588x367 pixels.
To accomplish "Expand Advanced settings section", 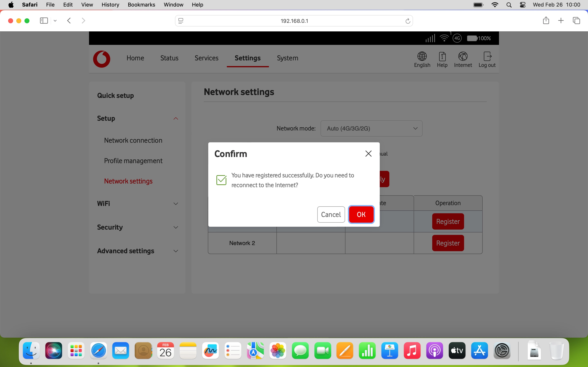I will (x=176, y=251).
